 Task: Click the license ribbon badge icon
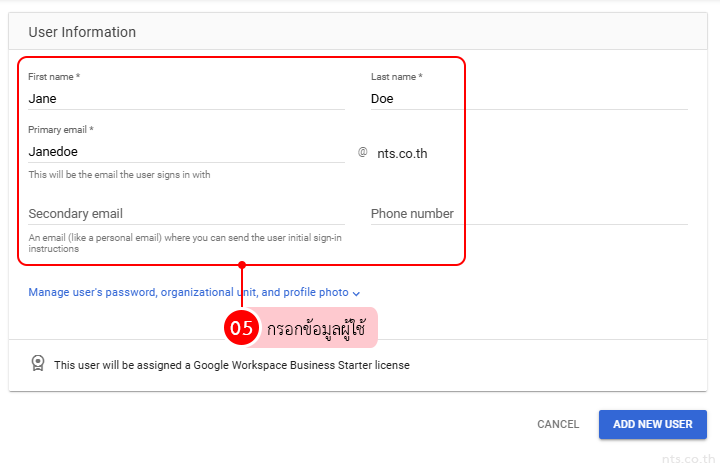coord(38,364)
